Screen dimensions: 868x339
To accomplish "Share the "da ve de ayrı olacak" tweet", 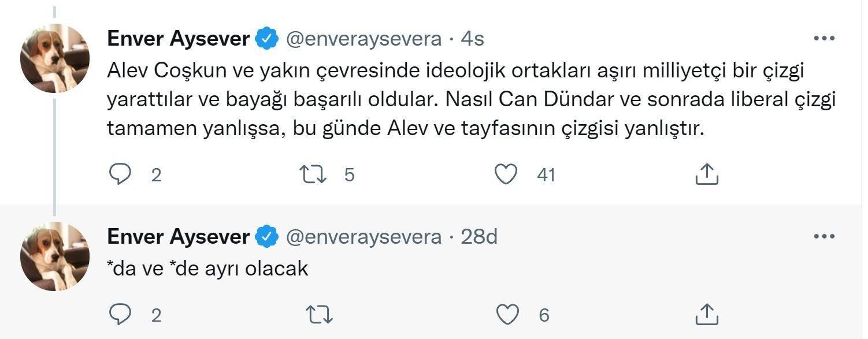I will [706, 315].
